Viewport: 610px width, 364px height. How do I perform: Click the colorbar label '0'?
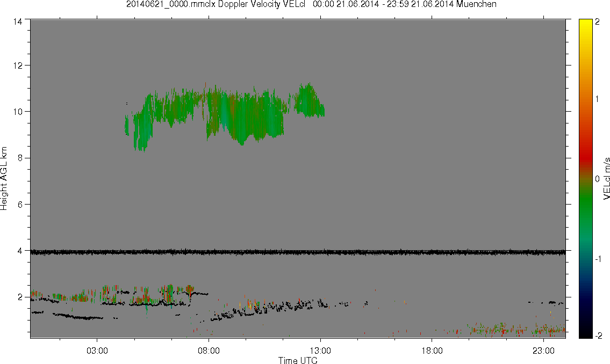click(x=598, y=179)
